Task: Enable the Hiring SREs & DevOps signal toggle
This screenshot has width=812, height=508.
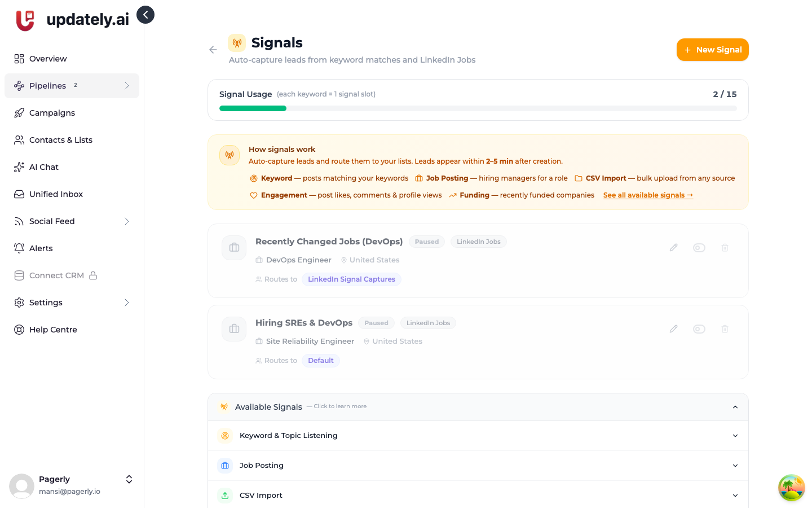Action: [x=699, y=329]
